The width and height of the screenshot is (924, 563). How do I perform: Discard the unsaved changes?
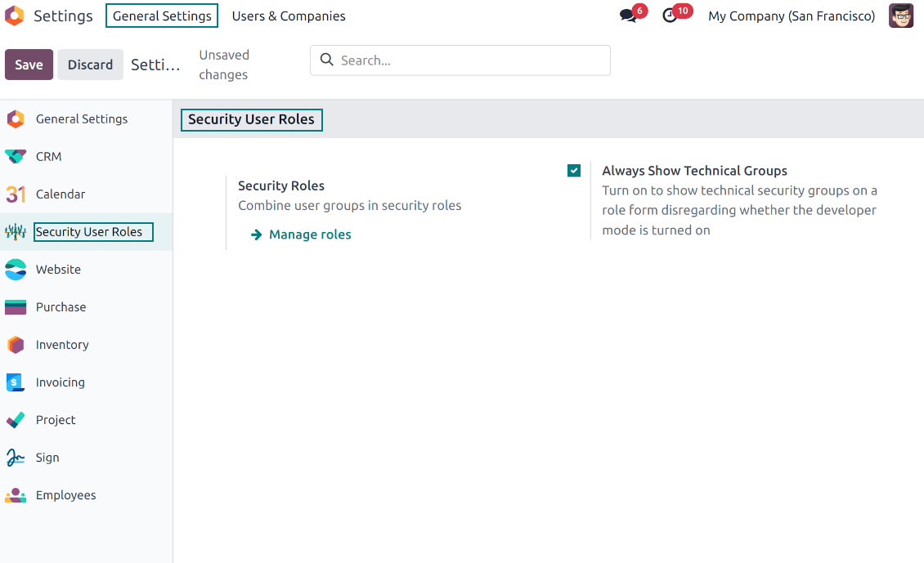[90, 65]
